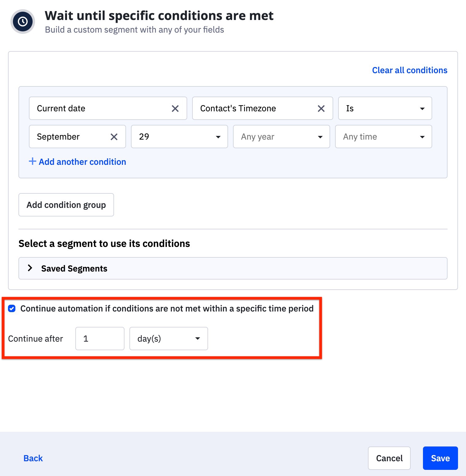Cancel the wait condition dialog
This screenshot has width=466, height=476.
(x=389, y=458)
